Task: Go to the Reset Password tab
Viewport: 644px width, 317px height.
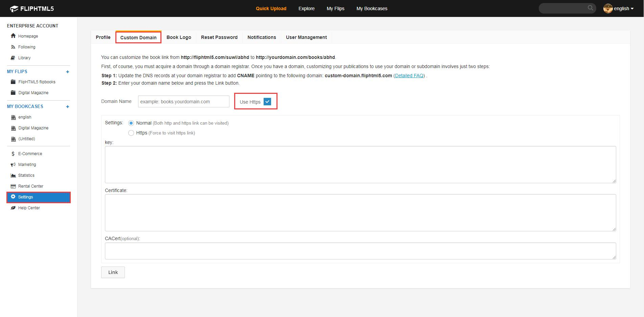Action: (219, 37)
